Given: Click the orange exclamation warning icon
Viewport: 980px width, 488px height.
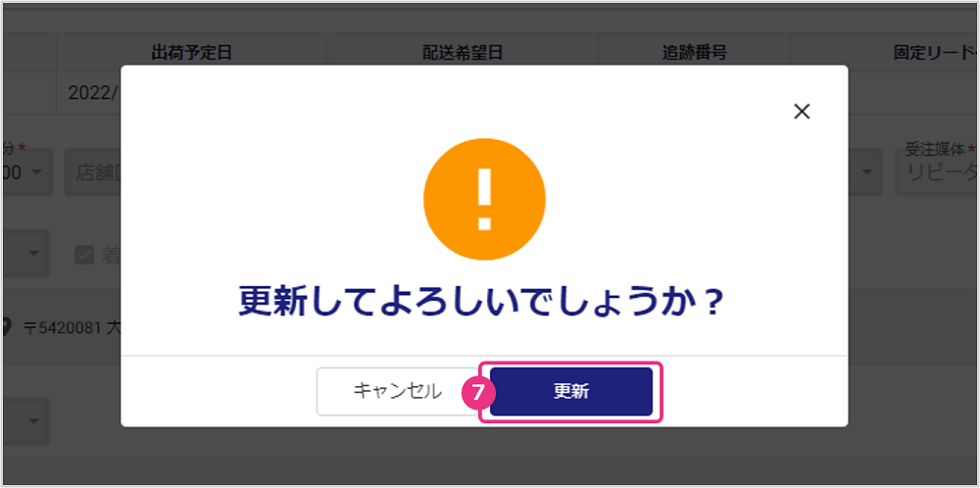Looking at the screenshot, I should 484,199.
